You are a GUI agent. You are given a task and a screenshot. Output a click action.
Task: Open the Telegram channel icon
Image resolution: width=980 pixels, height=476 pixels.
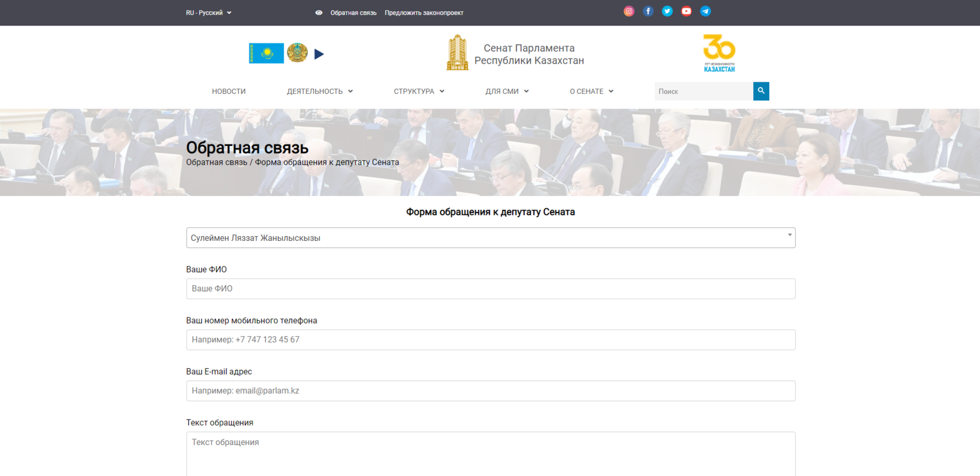tap(705, 11)
